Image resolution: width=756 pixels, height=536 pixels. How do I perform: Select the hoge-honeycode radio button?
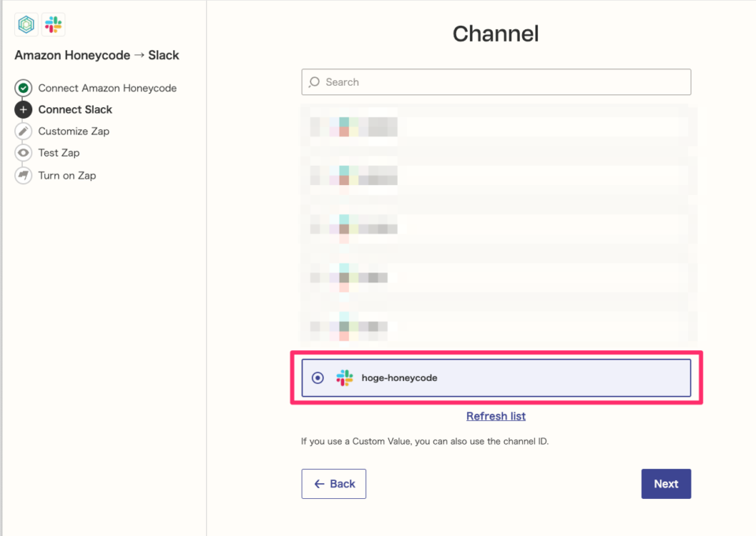click(317, 378)
